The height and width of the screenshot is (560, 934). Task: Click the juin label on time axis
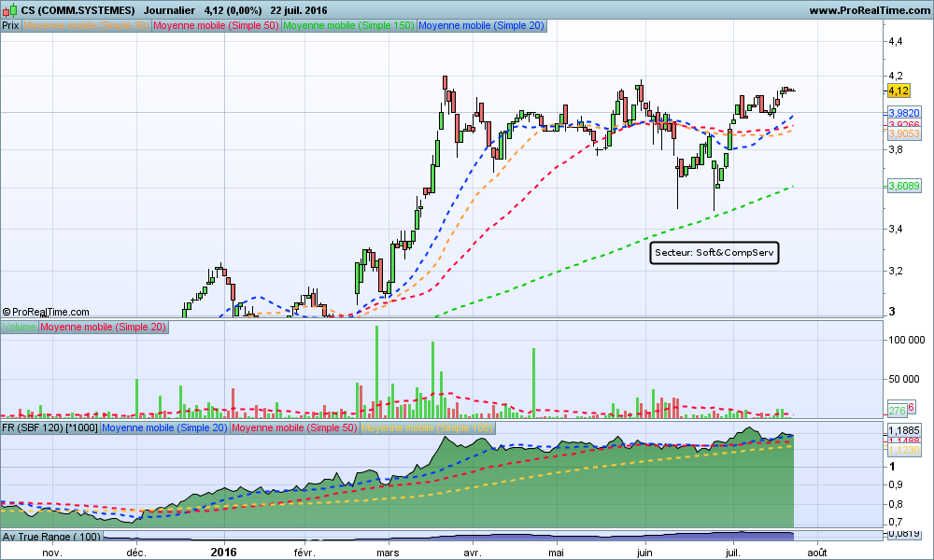pyautogui.click(x=644, y=553)
